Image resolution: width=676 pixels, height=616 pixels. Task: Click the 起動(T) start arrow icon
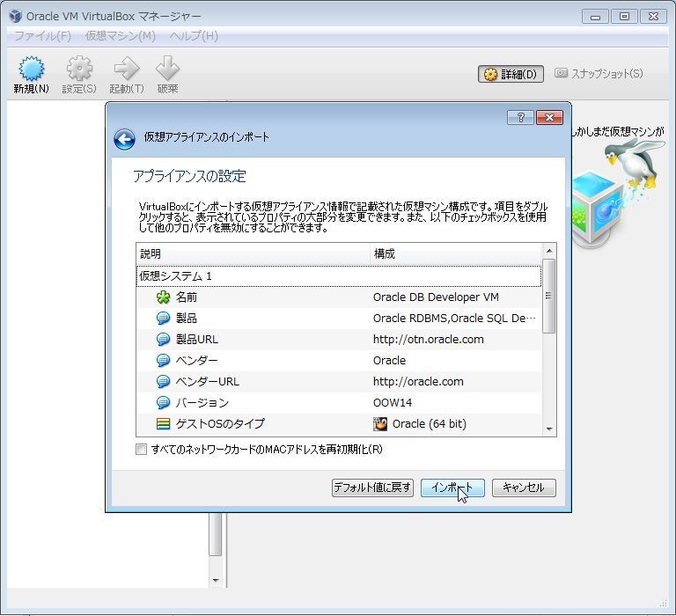coord(127,69)
